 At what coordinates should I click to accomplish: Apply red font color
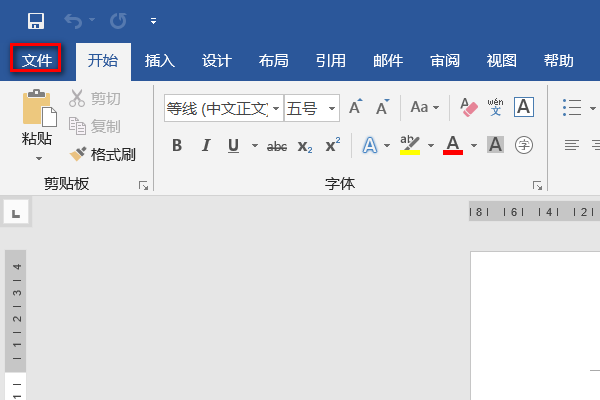(x=453, y=145)
